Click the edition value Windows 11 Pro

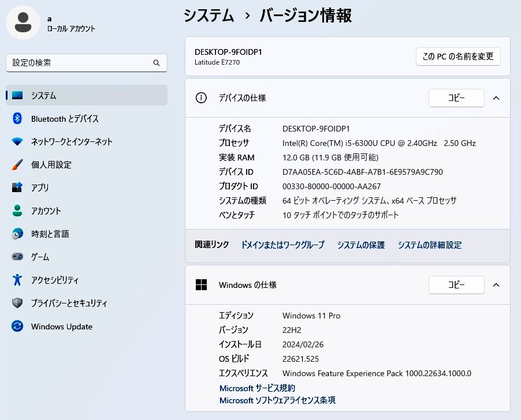311,316
